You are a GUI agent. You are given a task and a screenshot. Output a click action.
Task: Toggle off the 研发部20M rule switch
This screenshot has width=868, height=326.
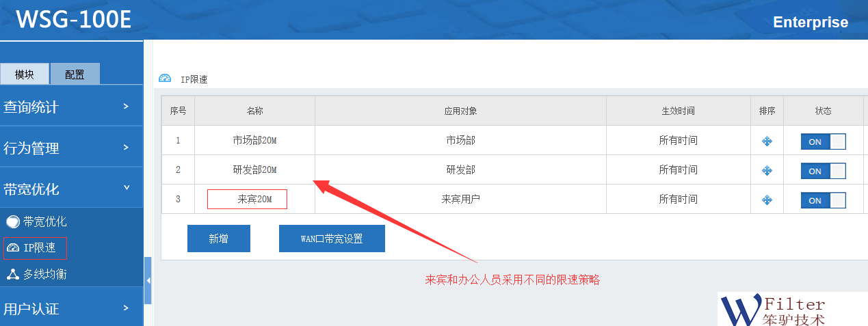tap(823, 171)
